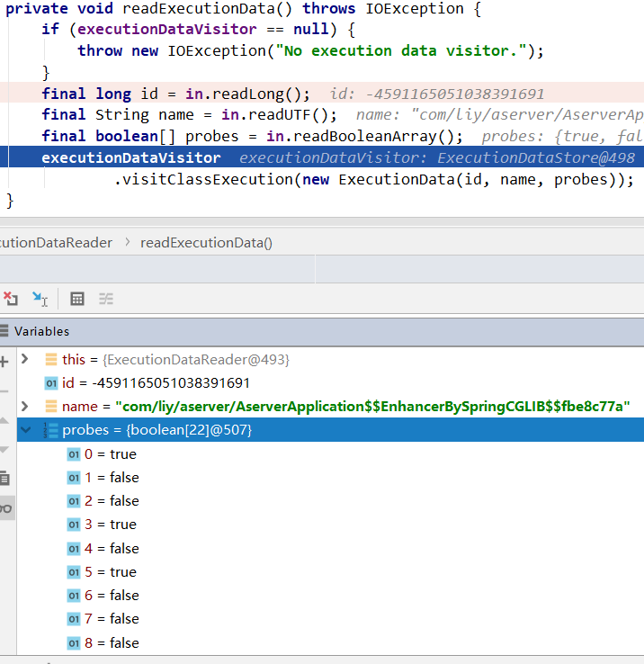Click readExecutionData() in the breadcrumb
Viewport: 644px width, 664px height.
[206, 242]
